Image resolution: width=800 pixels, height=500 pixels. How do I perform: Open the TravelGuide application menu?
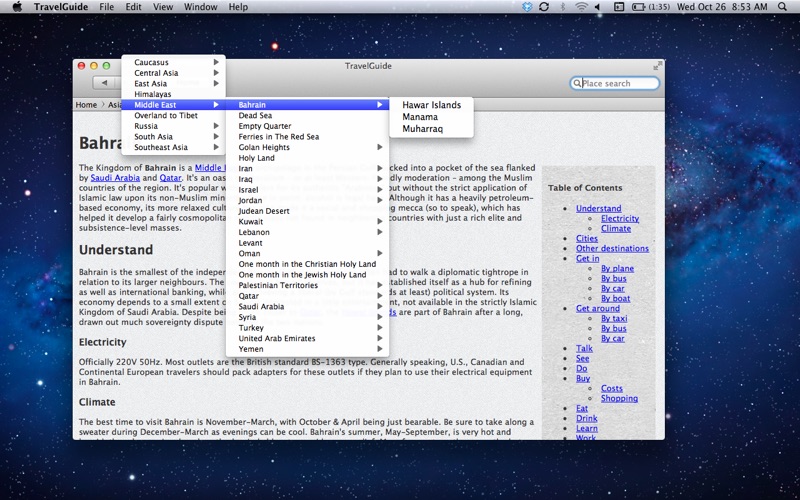click(61, 7)
